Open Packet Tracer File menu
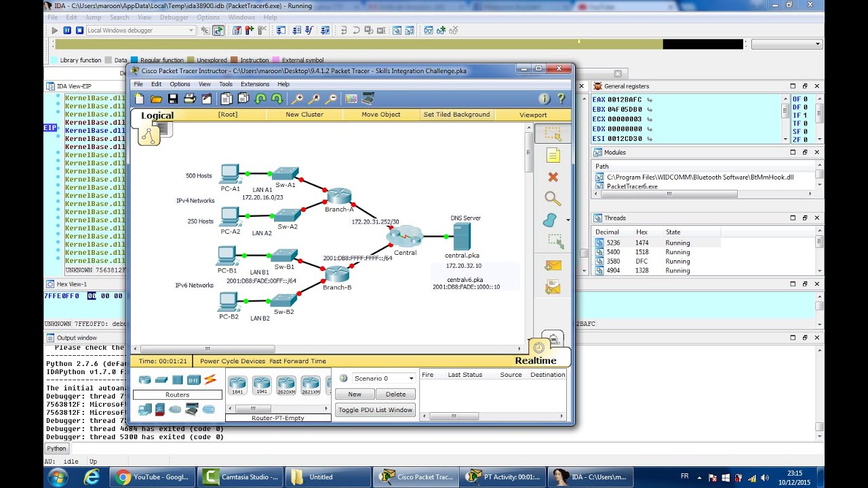868x488 pixels. (x=138, y=84)
